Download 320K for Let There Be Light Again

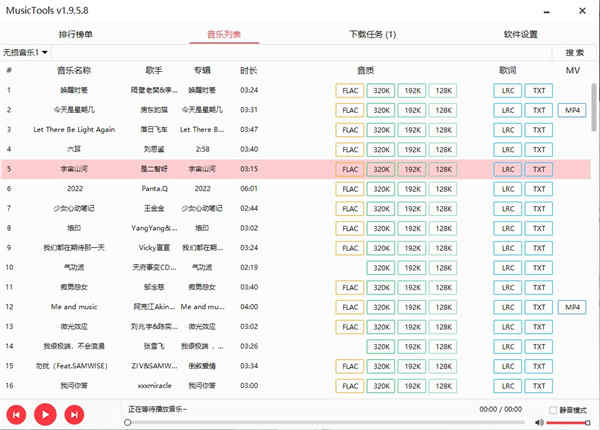pos(381,130)
